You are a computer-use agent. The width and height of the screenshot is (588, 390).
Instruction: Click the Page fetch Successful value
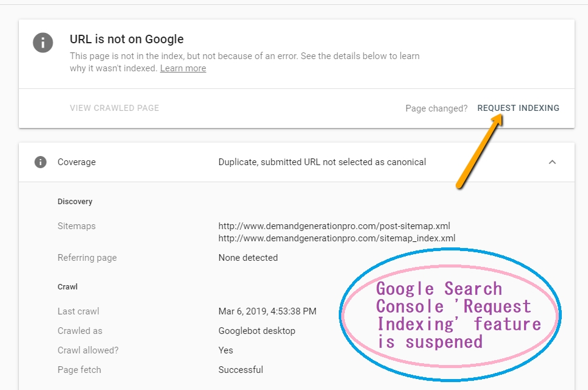241,370
